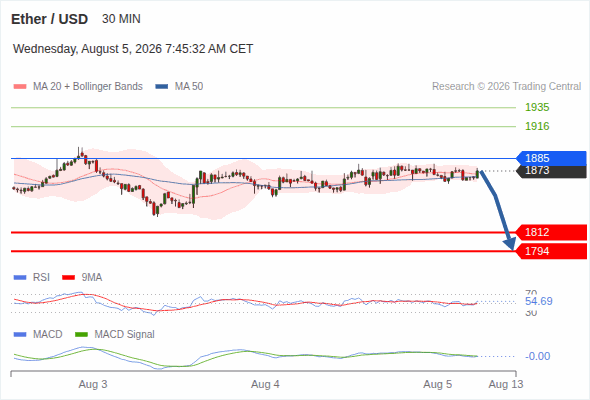Click the 1812 red support label

551,232
